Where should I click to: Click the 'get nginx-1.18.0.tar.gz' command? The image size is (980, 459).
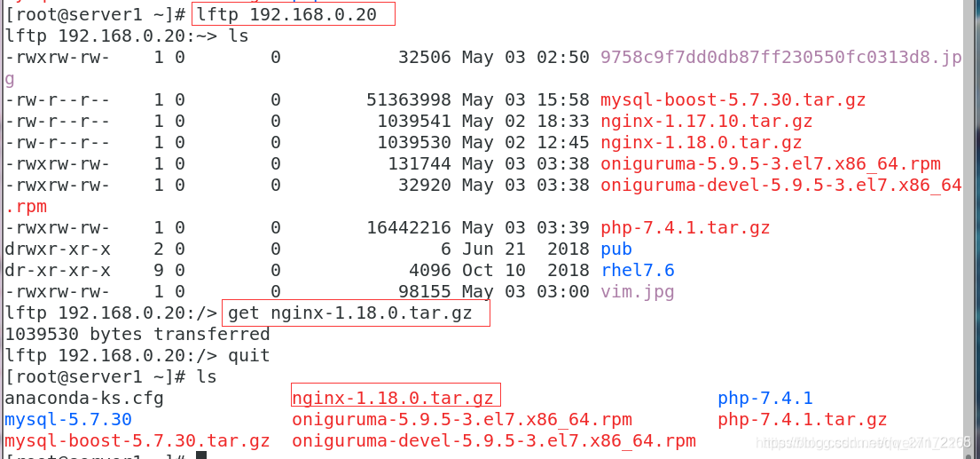350,313
